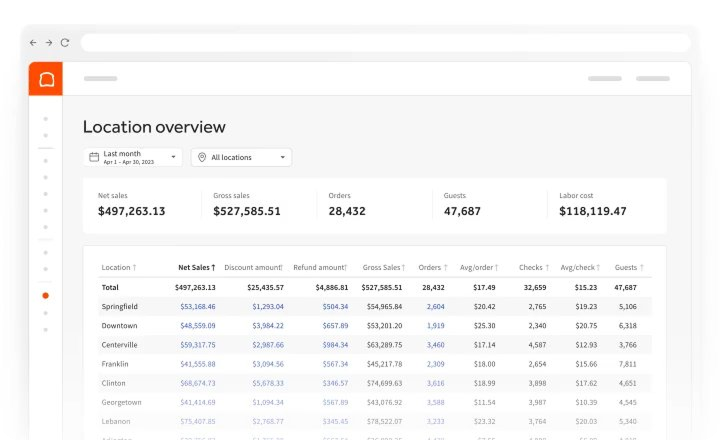Screen dimensions: 720x440
Task: Click the calendar icon in date picker
Action: pyautogui.click(x=94, y=157)
